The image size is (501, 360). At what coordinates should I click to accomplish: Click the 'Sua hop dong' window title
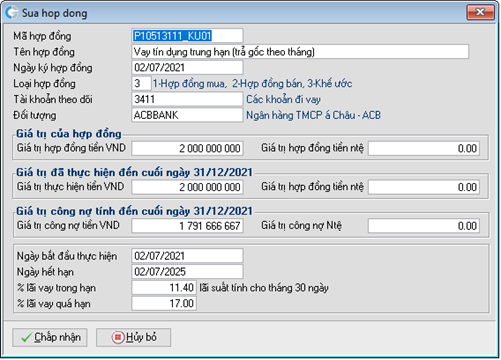(55, 13)
